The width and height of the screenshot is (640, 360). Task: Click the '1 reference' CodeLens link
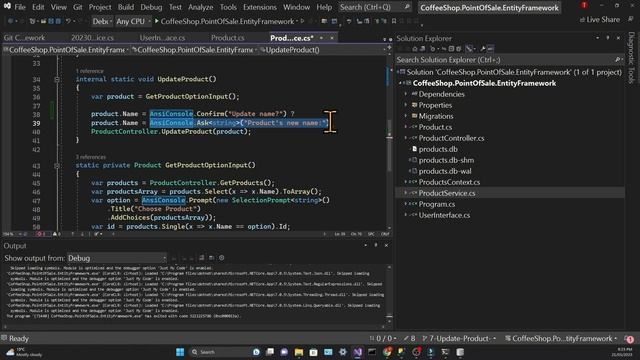pos(89,71)
